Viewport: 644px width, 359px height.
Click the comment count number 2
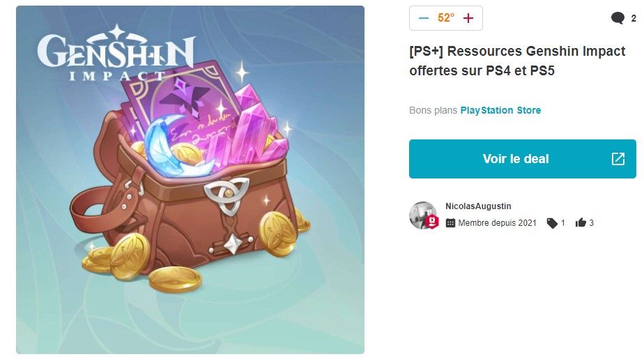634,18
